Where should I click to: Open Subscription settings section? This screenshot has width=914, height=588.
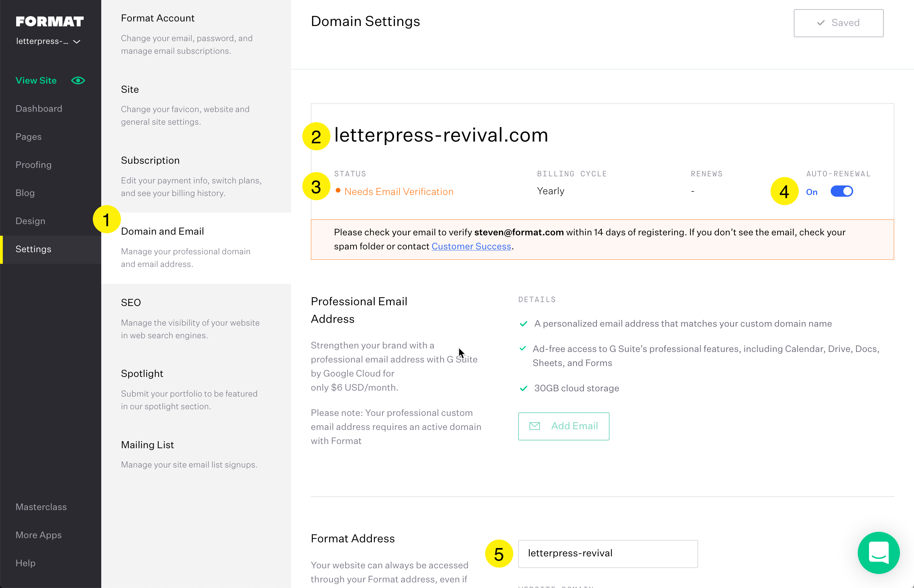coord(196,177)
